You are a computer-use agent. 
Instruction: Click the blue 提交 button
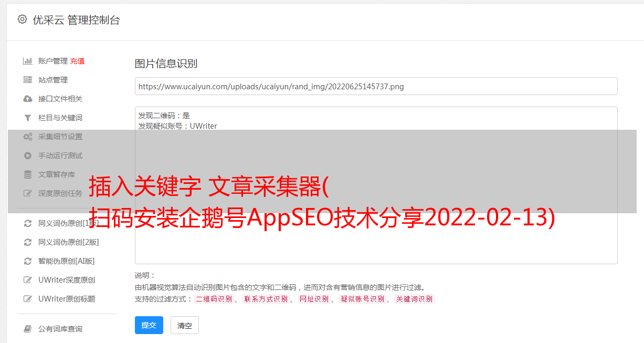pos(149,325)
